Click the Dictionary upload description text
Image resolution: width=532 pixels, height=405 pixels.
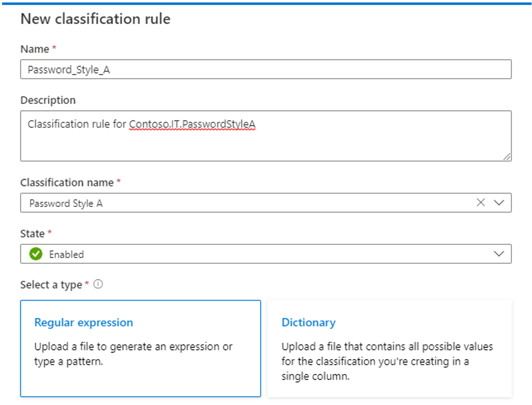(387, 361)
